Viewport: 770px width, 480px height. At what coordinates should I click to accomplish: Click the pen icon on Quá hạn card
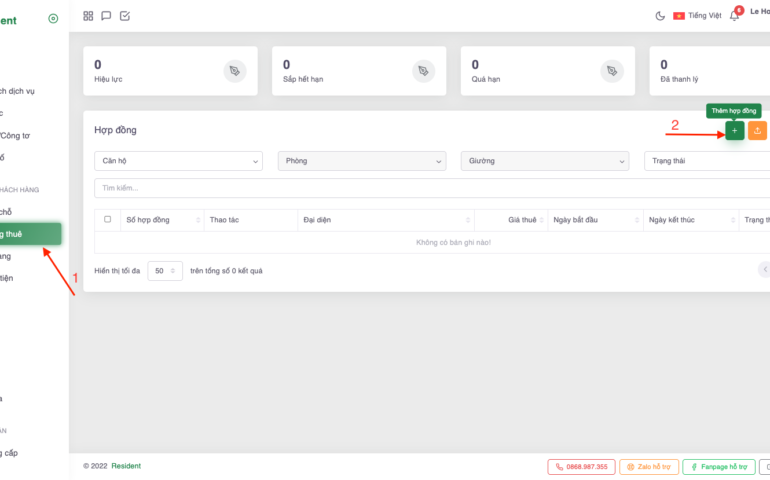point(612,71)
